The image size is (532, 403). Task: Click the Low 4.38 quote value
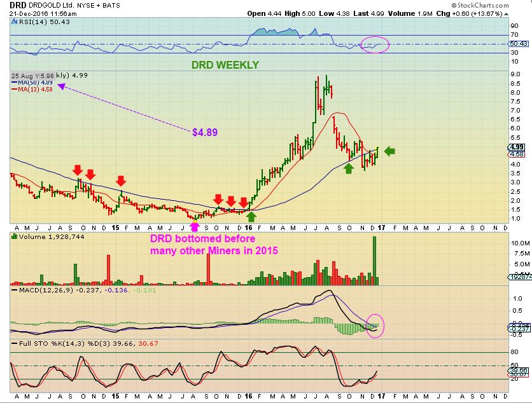(335, 13)
